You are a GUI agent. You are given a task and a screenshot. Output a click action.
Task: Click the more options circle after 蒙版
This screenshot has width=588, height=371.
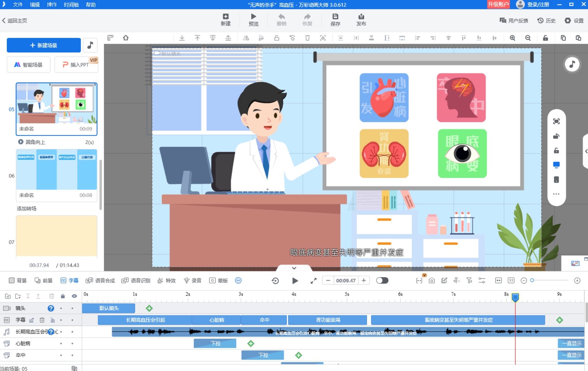[x=238, y=280]
